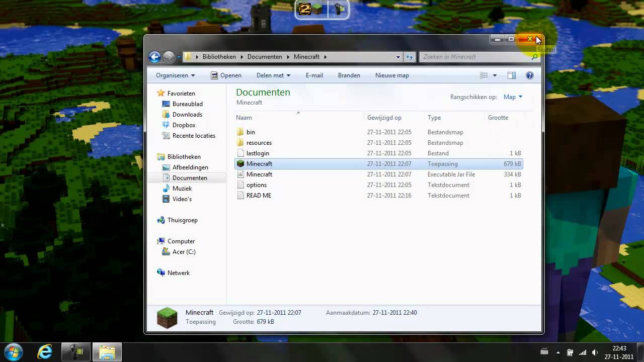Click the '2' icon in top widget
This screenshot has width=644, height=362.
pyautogui.click(x=304, y=9)
